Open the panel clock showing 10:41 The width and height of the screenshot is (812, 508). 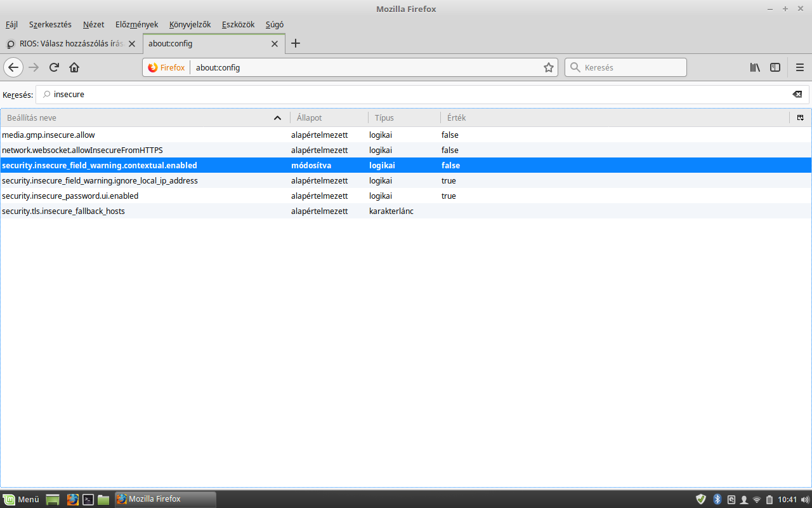787,499
